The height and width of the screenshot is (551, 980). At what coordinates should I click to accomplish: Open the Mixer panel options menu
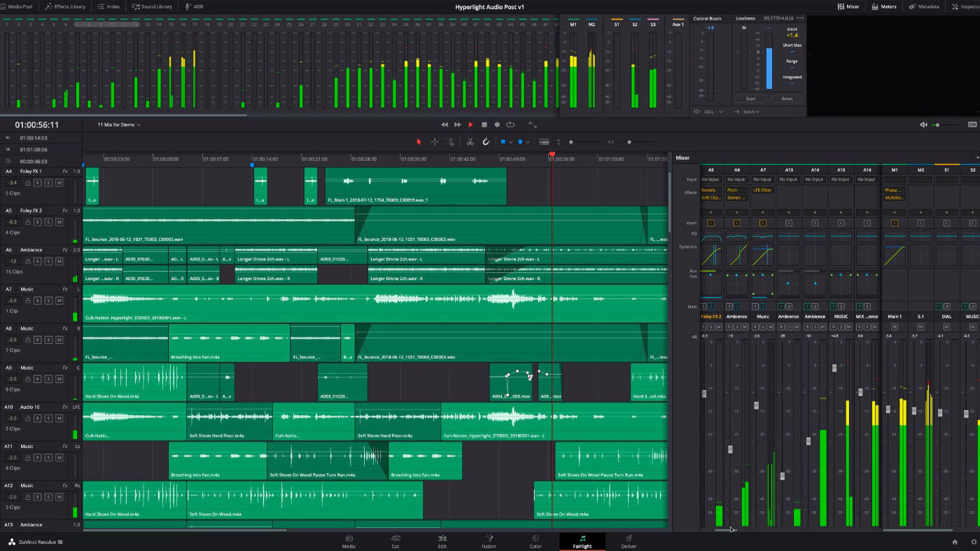pos(977,158)
